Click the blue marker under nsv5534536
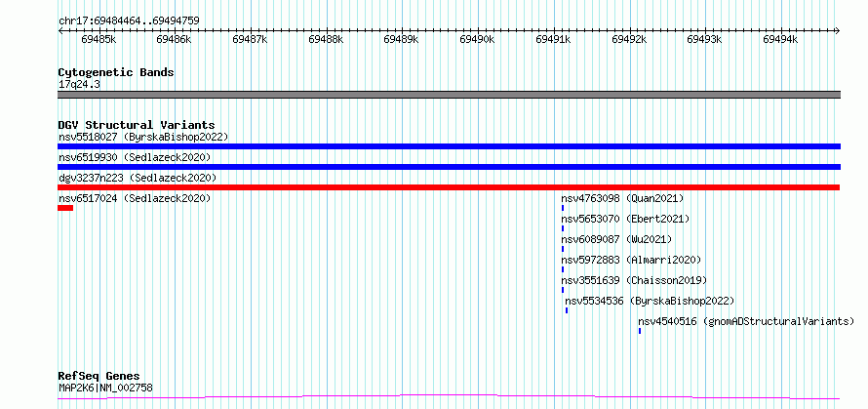Screen dimensions: 868x409 (567, 310)
